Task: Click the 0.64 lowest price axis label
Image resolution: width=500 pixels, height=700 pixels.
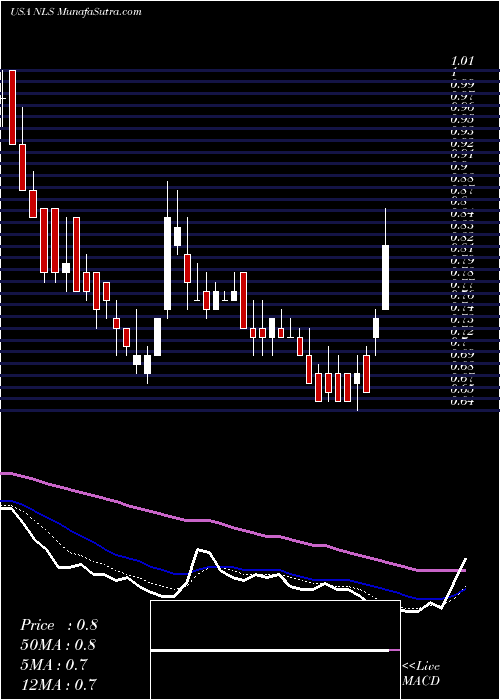Action: pos(462,401)
